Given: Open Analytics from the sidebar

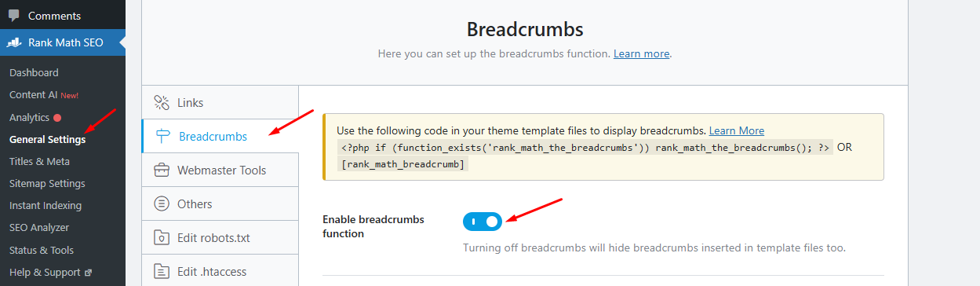Looking at the screenshot, I should tap(29, 117).
